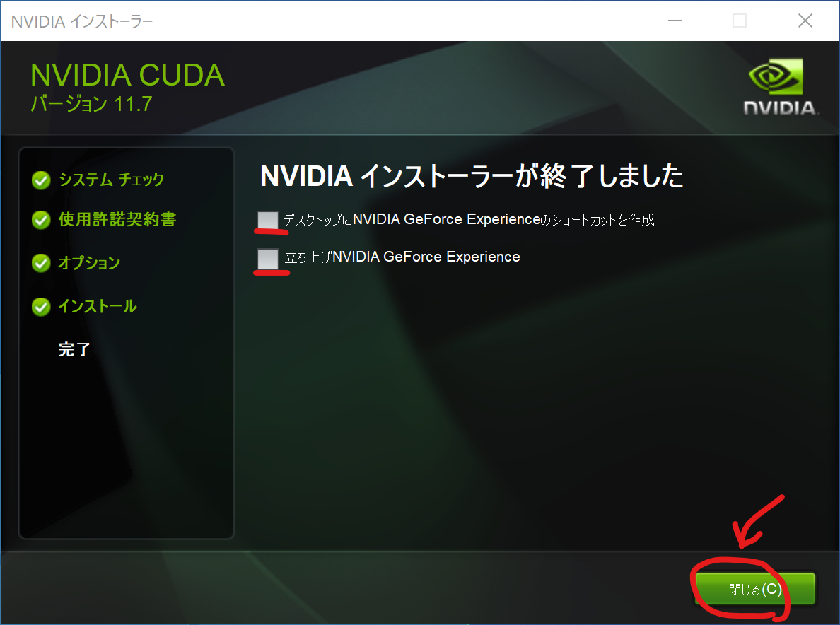The height and width of the screenshot is (625, 840).
Task: Click the バージョン 11.7 version text
Action: 91,104
